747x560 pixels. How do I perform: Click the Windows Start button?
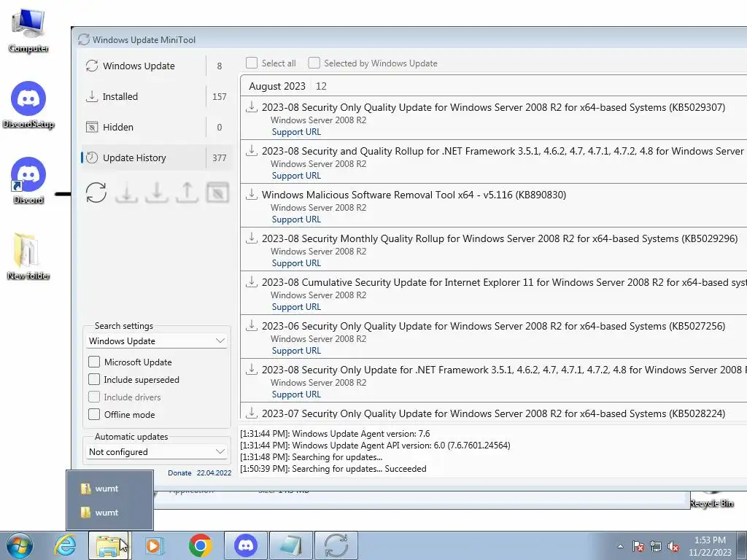point(19,545)
